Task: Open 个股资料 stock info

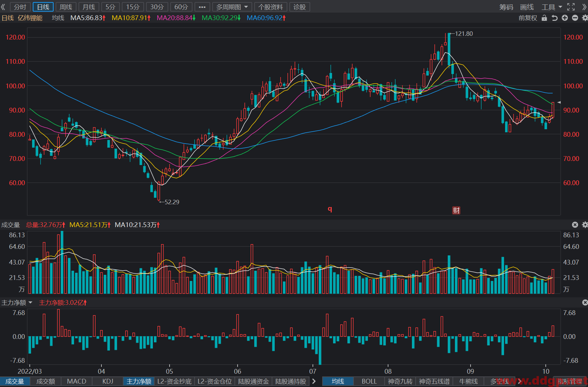Action: coord(271,7)
